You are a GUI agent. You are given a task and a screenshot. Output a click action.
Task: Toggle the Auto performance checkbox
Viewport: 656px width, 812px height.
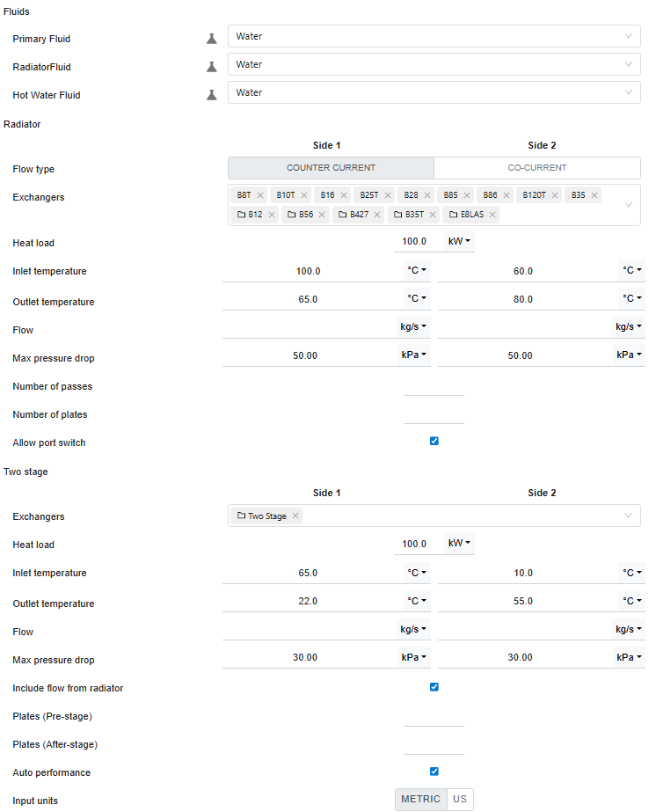[434, 772]
